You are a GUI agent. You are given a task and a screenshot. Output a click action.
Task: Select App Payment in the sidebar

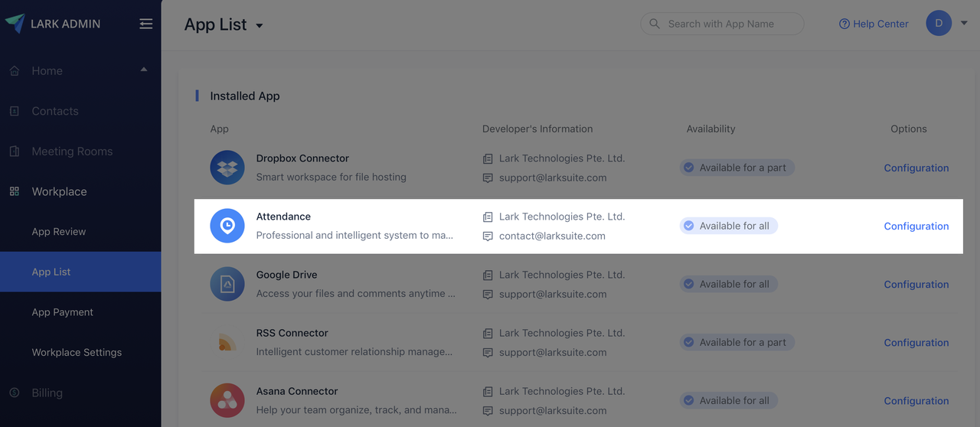coord(62,312)
